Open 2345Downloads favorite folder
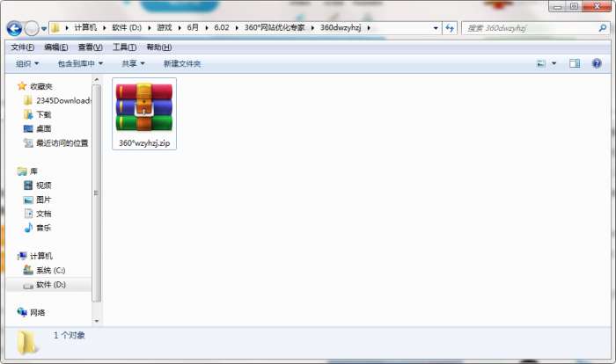616x364 pixels. click(x=63, y=100)
